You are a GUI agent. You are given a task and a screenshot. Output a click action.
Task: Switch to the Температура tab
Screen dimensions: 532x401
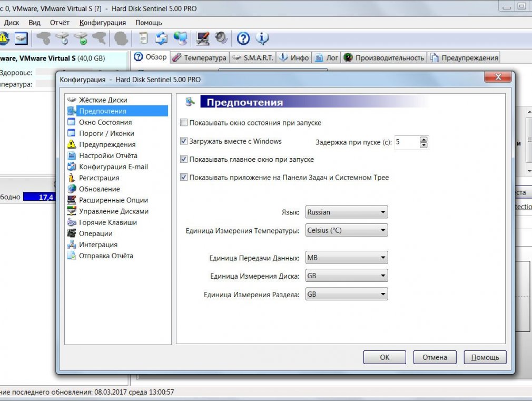(200, 58)
